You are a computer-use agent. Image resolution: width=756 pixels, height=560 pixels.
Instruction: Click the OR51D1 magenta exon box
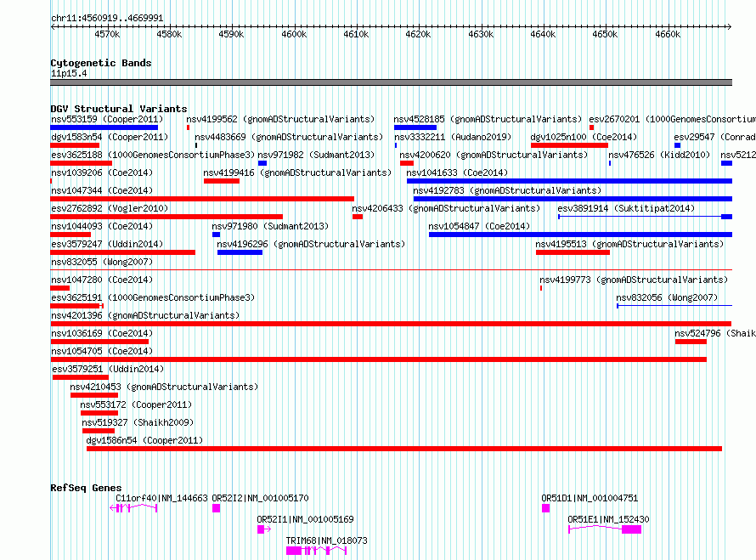tap(546, 508)
